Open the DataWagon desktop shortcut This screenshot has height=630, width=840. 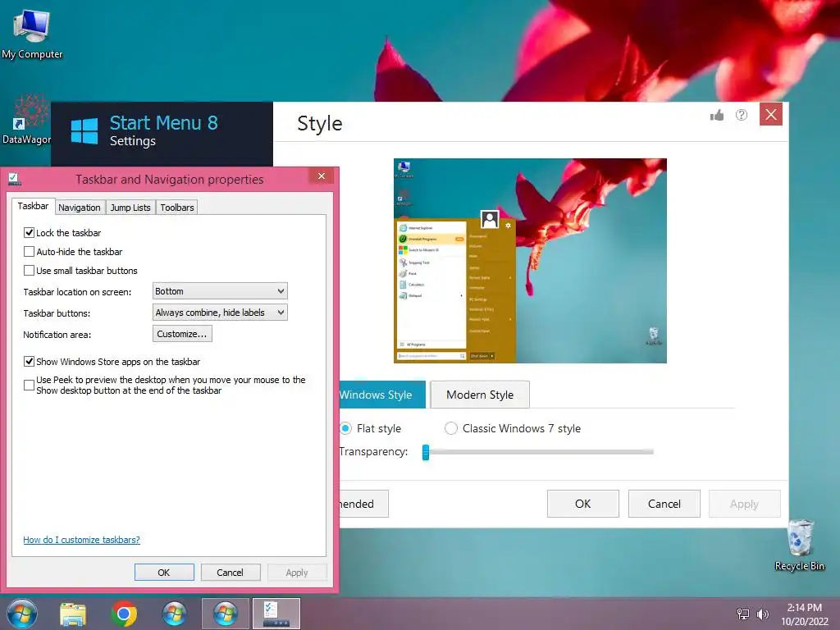click(x=27, y=119)
